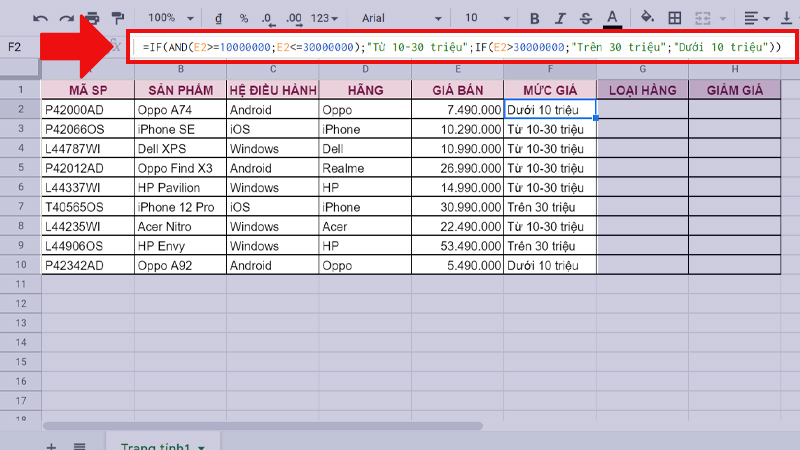Toggle italic formatting
800x450 pixels.
[x=560, y=18]
